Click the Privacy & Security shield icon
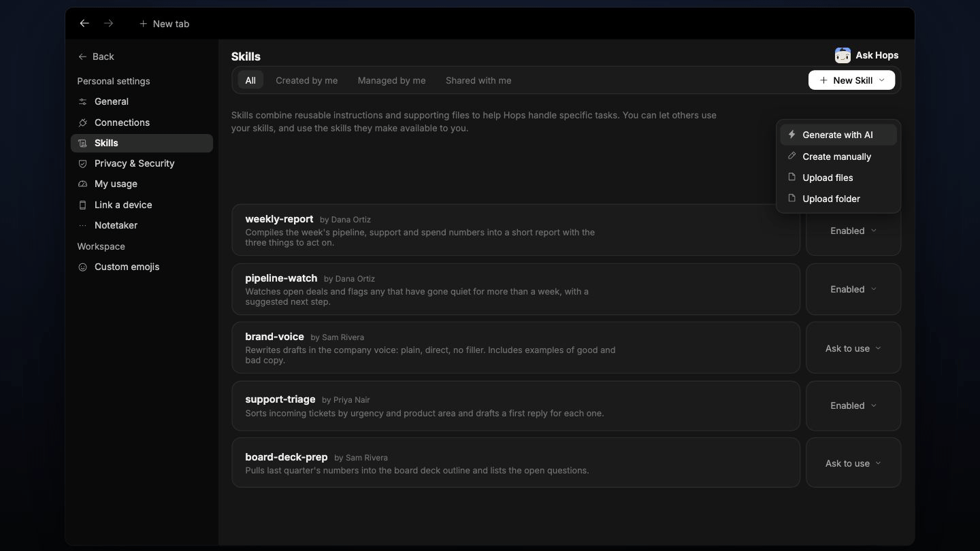 83,163
